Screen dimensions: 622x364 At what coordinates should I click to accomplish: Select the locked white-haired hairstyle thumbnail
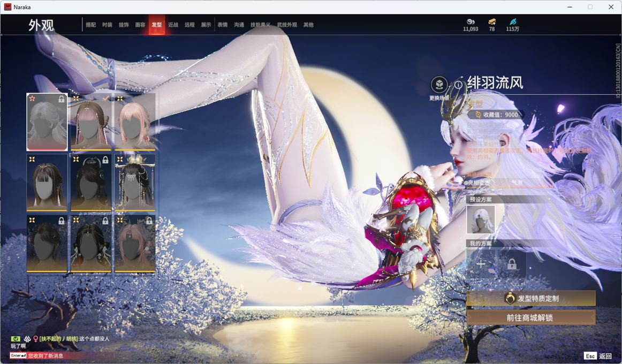(47, 122)
